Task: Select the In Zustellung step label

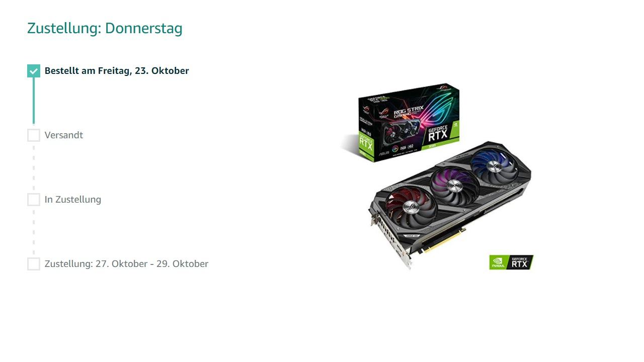Action: point(73,200)
